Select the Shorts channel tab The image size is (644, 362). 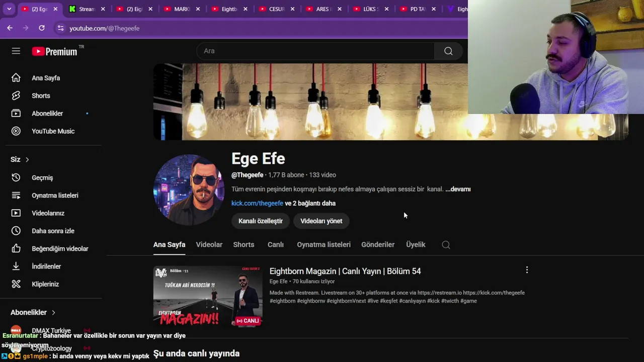point(244,245)
